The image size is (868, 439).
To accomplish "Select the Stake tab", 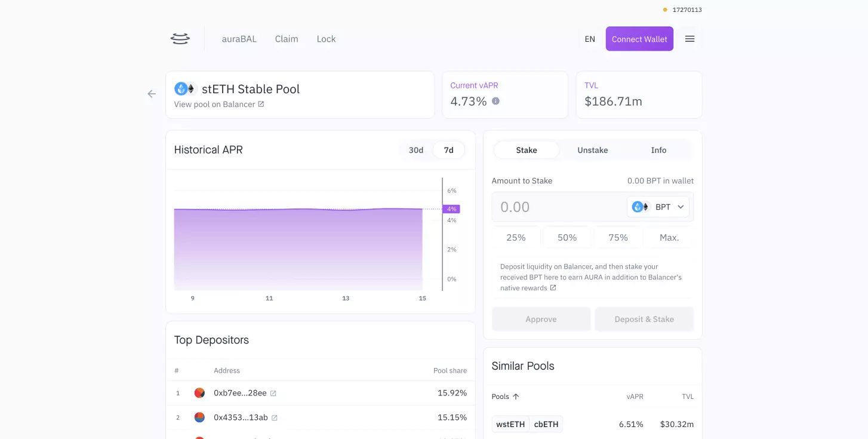I will (x=527, y=150).
